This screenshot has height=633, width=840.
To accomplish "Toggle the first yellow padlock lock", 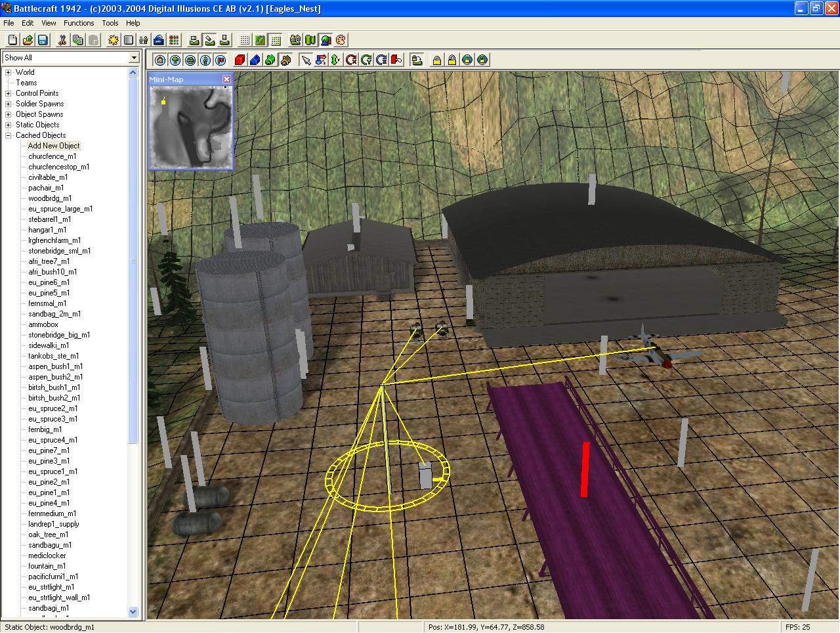I will pyautogui.click(x=436, y=60).
